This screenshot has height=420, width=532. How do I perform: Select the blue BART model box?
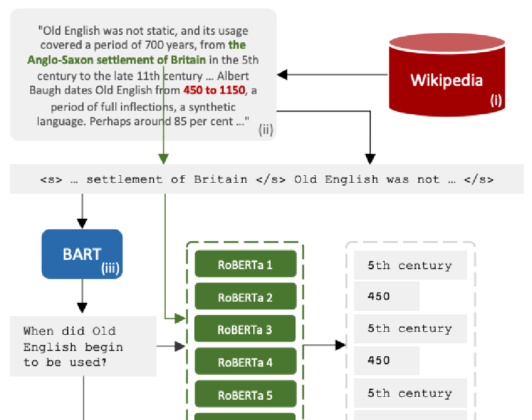[x=82, y=254]
